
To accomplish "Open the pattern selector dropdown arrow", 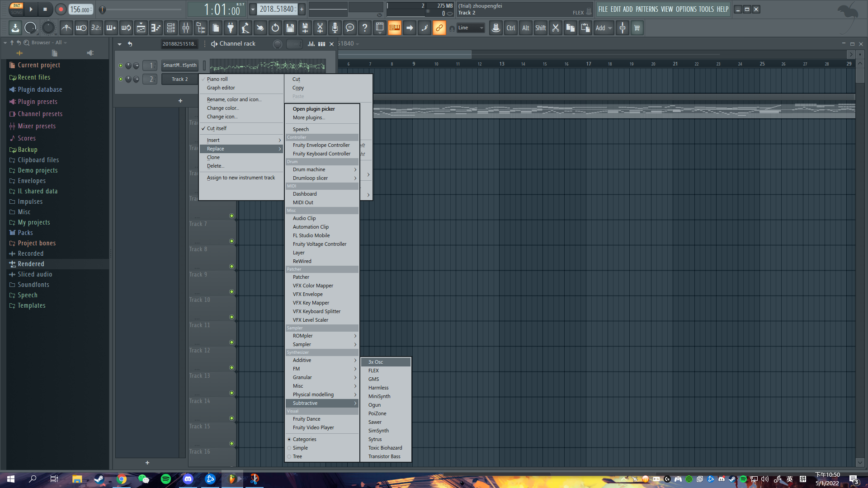I will [253, 9].
